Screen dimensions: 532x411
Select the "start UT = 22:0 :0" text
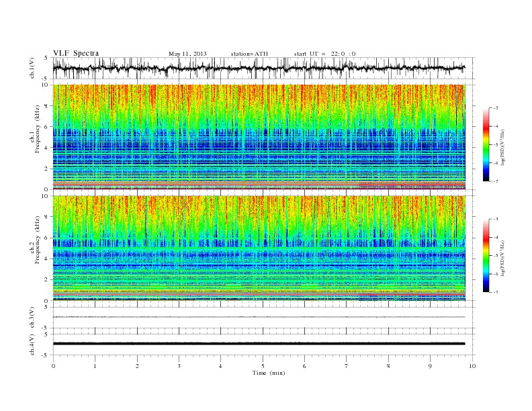324,54
